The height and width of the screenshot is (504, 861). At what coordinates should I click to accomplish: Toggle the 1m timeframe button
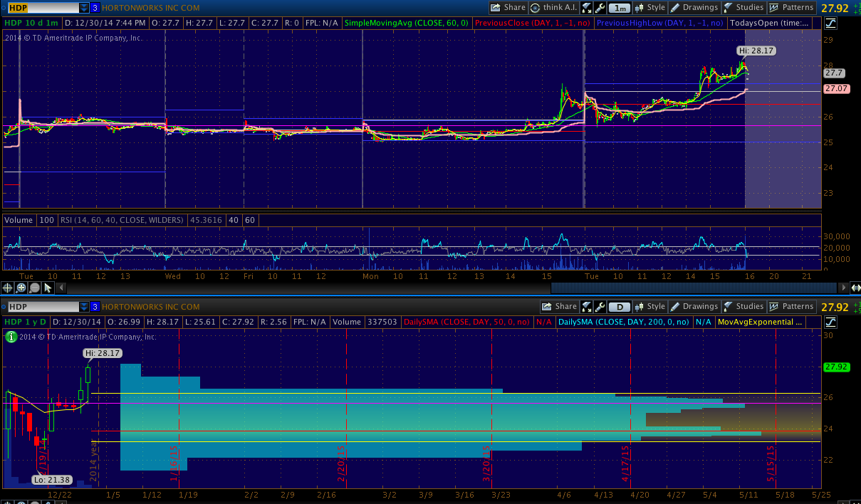pos(620,8)
